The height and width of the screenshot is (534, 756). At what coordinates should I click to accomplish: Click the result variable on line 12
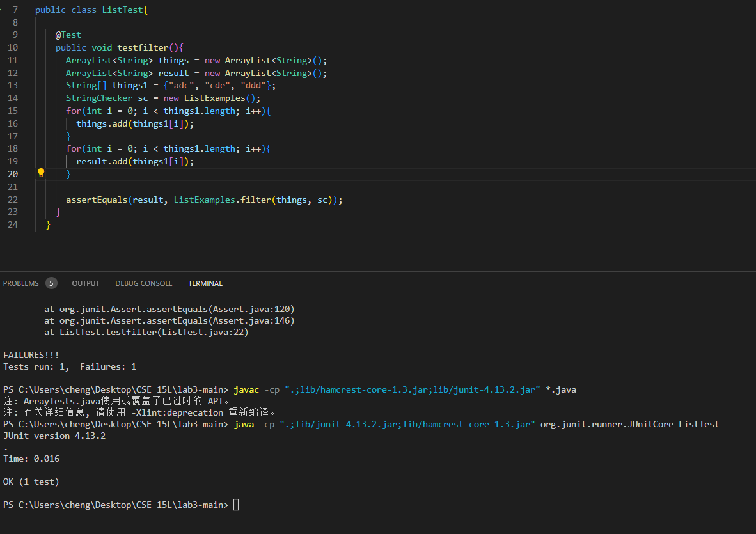click(173, 74)
